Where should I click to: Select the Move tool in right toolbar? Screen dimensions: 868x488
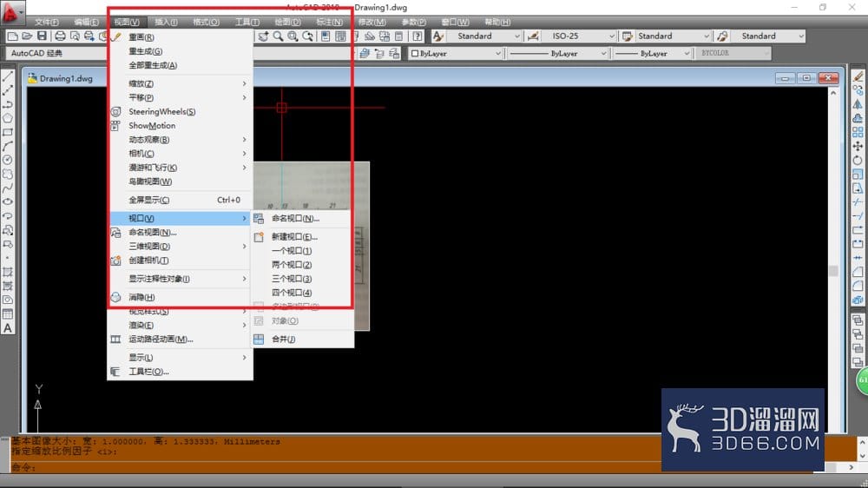[x=858, y=146]
